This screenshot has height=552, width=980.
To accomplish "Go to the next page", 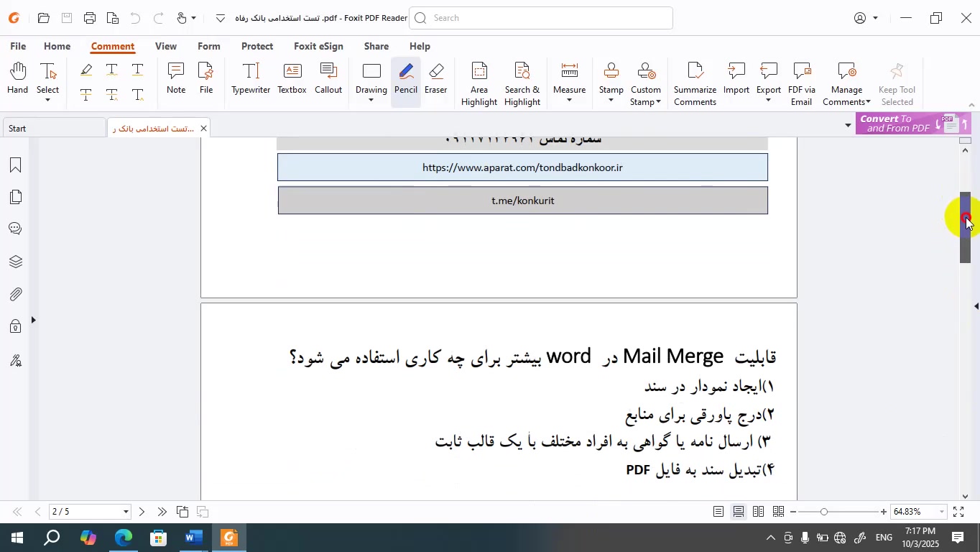I will (x=142, y=512).
